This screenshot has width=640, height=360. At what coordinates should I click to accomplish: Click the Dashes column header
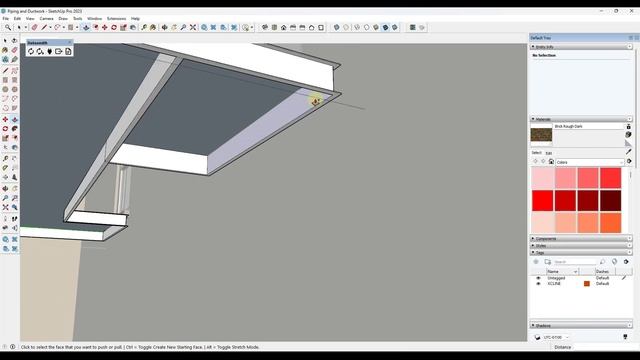(602, 271)
